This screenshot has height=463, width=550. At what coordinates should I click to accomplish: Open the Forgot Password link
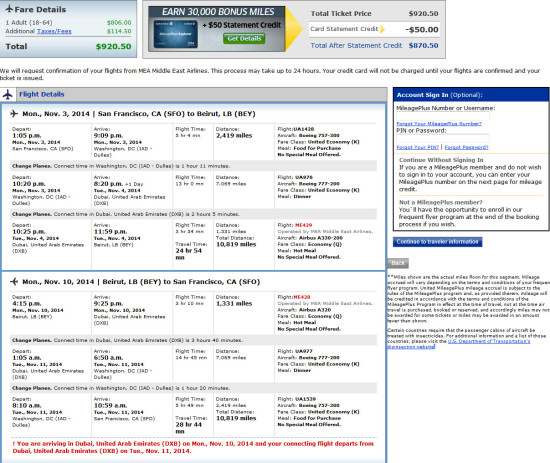pyautogui.click(x=467, y=147)
